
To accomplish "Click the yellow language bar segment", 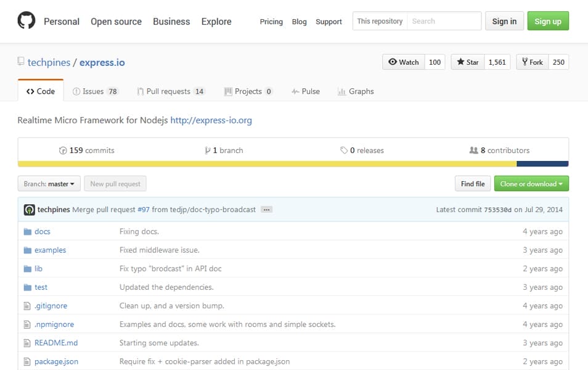I will (x=266, y=164).
